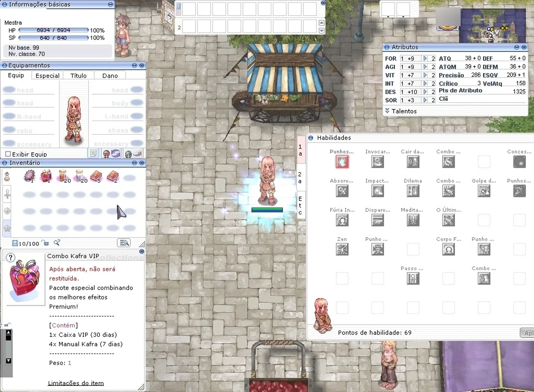Toggle the Exibir Equip checkbox
The width and height of the screenshot is (534, 392).
click(8, 154)
